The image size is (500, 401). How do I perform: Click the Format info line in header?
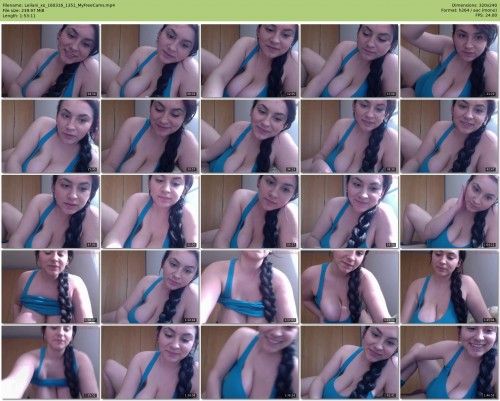(x=469, y=10)
